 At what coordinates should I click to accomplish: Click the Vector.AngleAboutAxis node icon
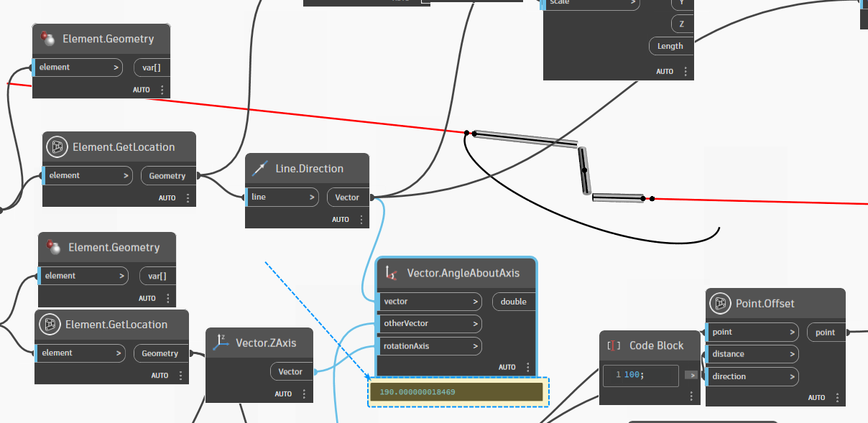pyautogui.click(x=391, y=273)
